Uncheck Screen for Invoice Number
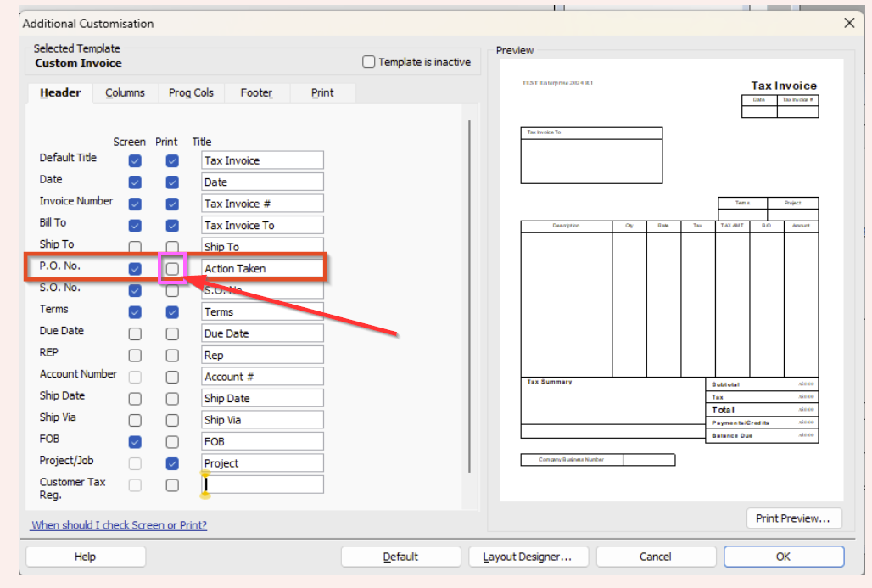Screen dimensions: 872x588 [x=135, y=204]
